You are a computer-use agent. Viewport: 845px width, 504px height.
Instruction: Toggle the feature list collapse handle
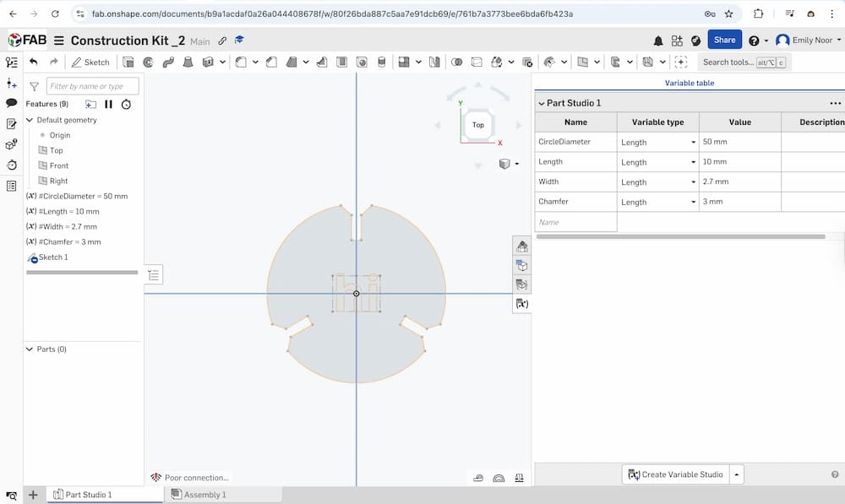click(x=154, y=275)
